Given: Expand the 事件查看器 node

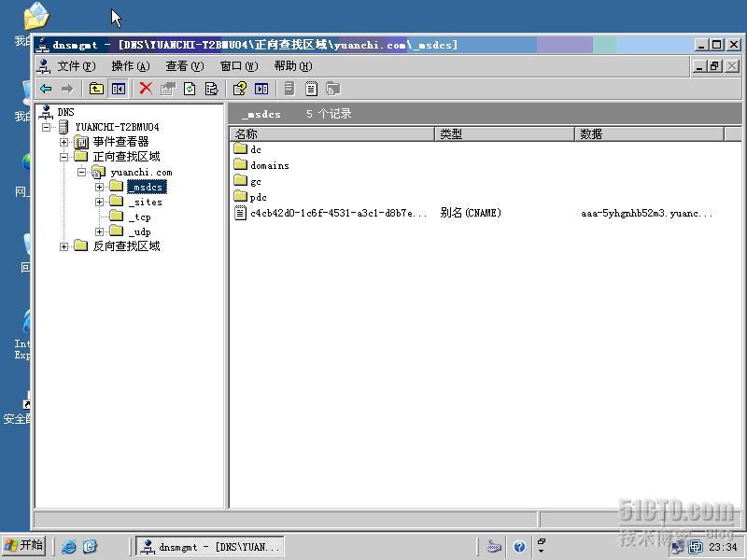Looking at the screenshot, I should (63, 142).
